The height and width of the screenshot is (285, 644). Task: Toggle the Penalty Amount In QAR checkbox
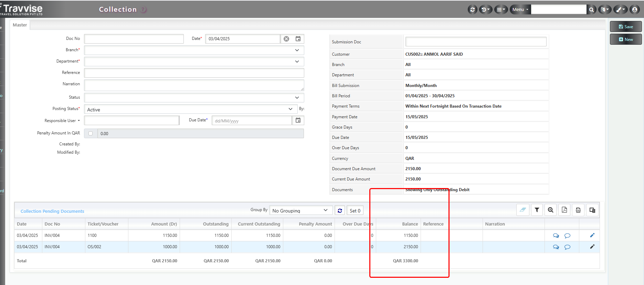pyautogui.click(x=91, y=133)
